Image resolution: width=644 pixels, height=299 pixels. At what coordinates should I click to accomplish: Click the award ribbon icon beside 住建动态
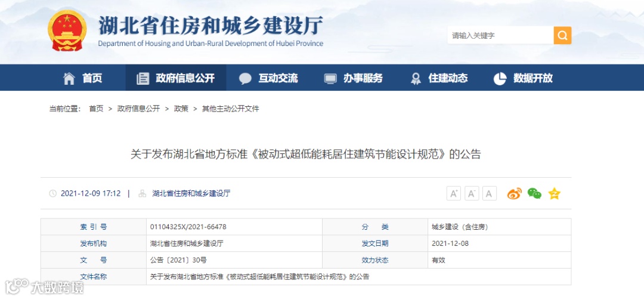click(416, 79)
